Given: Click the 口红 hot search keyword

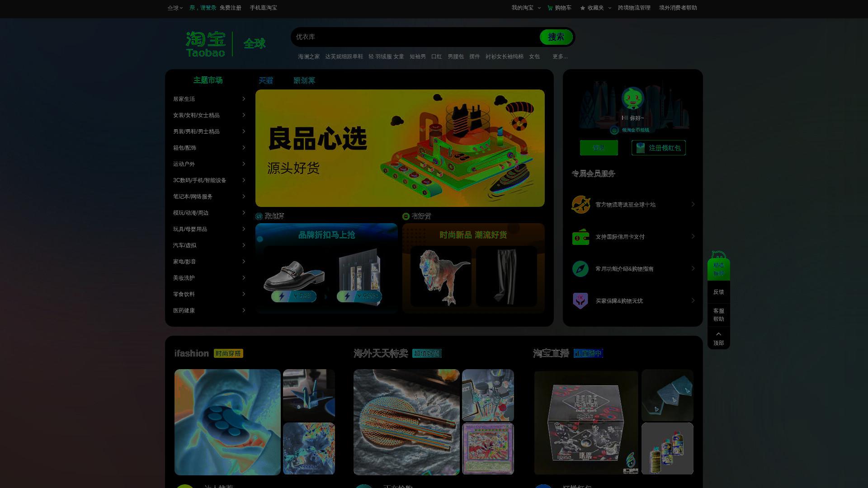Looking at the screenshot, I should [437, 56].
